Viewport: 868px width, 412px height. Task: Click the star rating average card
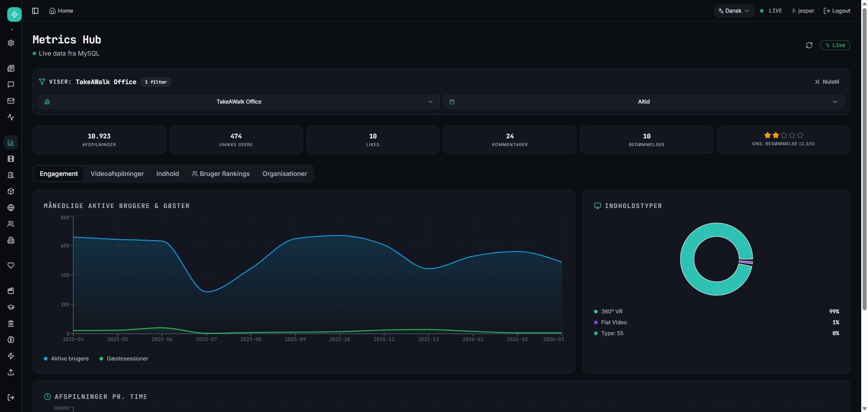click(x=783, y=140)
